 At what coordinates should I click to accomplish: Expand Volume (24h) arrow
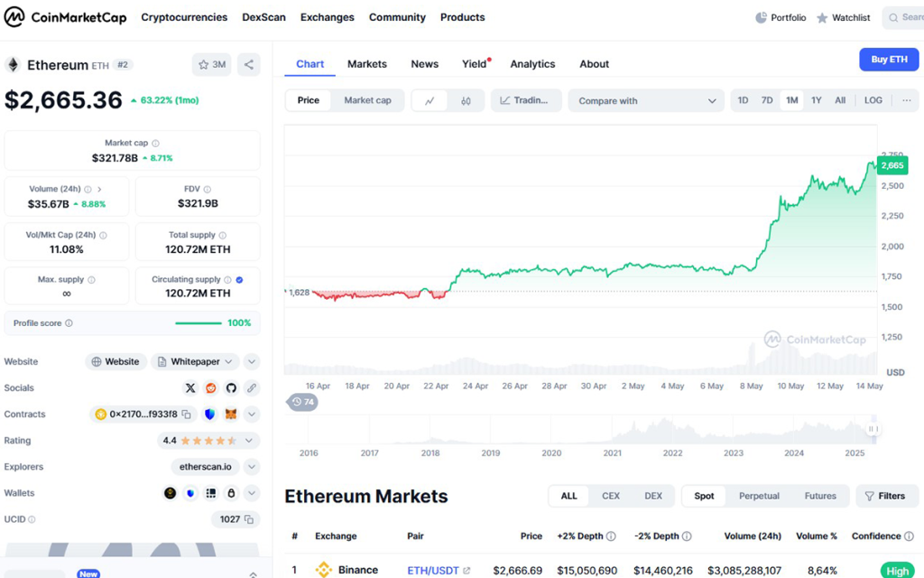99,190
